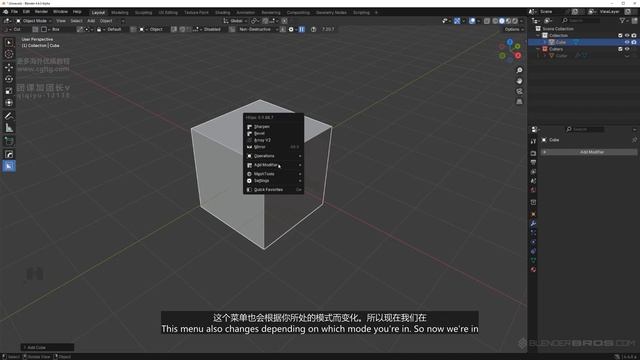Toggle the camera view icon

tap(519, 91)
